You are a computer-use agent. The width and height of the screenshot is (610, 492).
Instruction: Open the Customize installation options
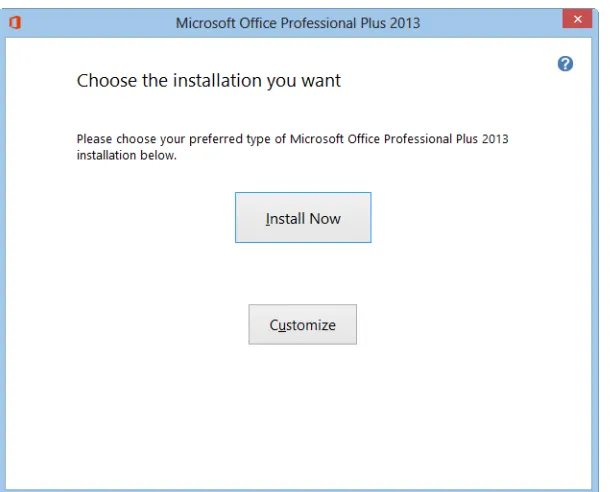303,324
